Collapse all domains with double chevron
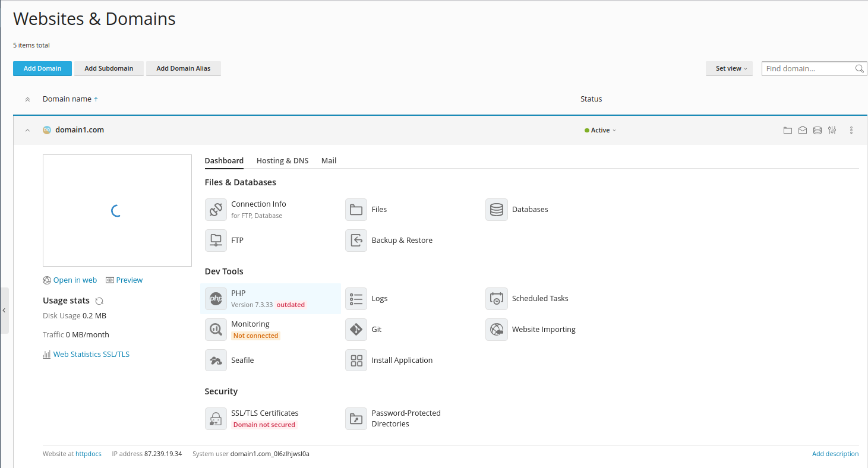Viewport: 868px width, 468px height. tap(27, 99)
